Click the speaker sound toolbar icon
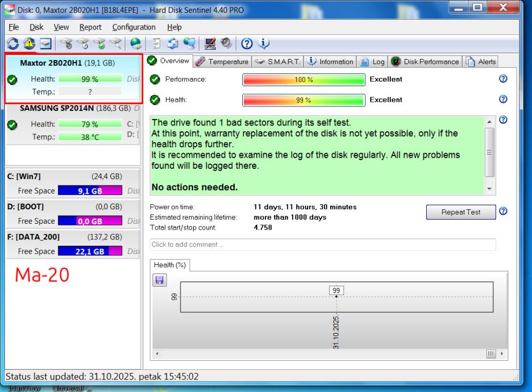532x392 pixels. (x=226, y=43)
